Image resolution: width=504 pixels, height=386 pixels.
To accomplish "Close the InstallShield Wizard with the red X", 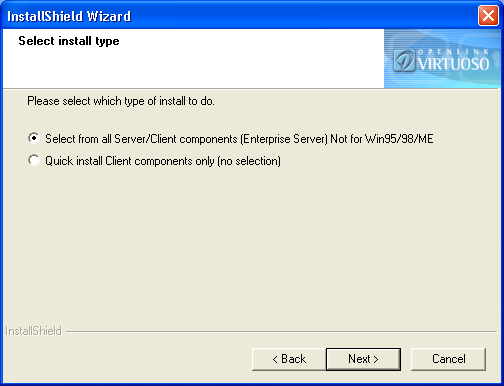I will (x=488, y=15).
